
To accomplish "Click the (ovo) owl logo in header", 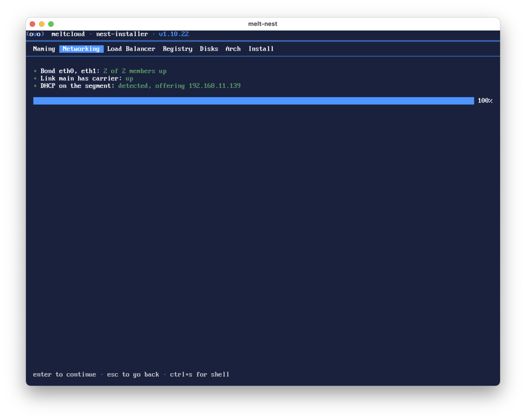I will click(x=35, y=34).
